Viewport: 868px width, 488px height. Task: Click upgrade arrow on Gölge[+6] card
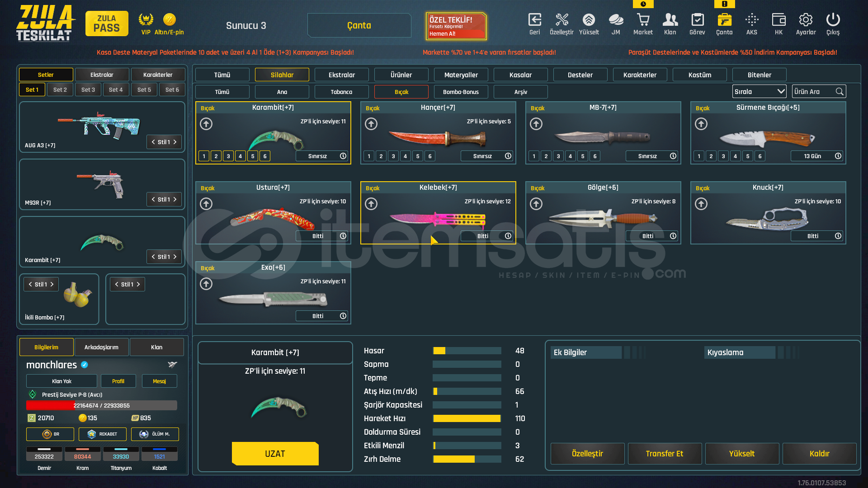coord(536,204)
